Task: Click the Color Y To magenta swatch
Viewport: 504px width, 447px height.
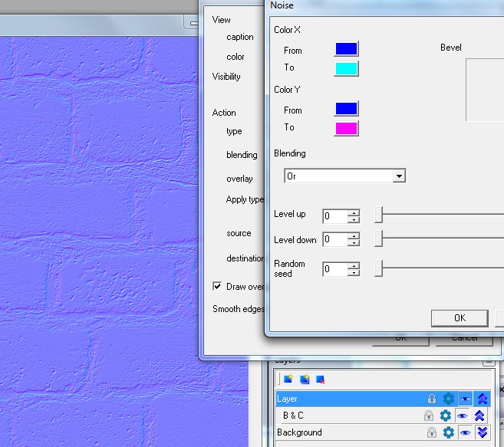Action: (x=346, y=127)
